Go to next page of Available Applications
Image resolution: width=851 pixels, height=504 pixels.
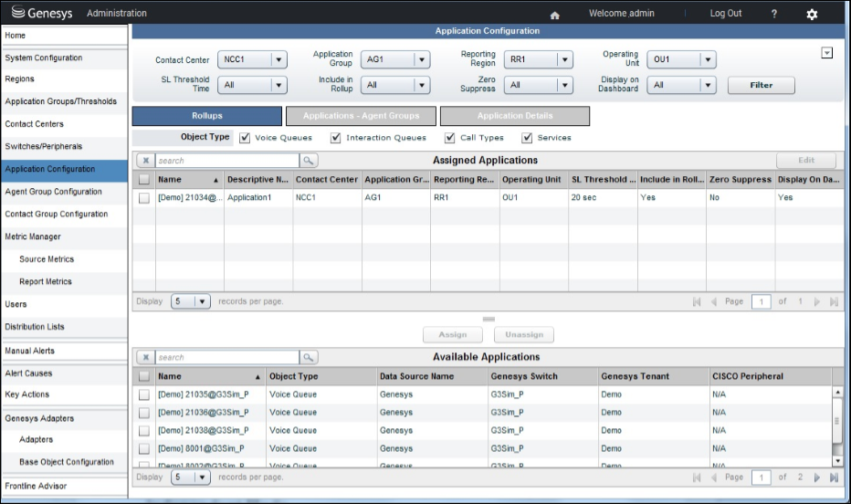(x=817, y=478)
